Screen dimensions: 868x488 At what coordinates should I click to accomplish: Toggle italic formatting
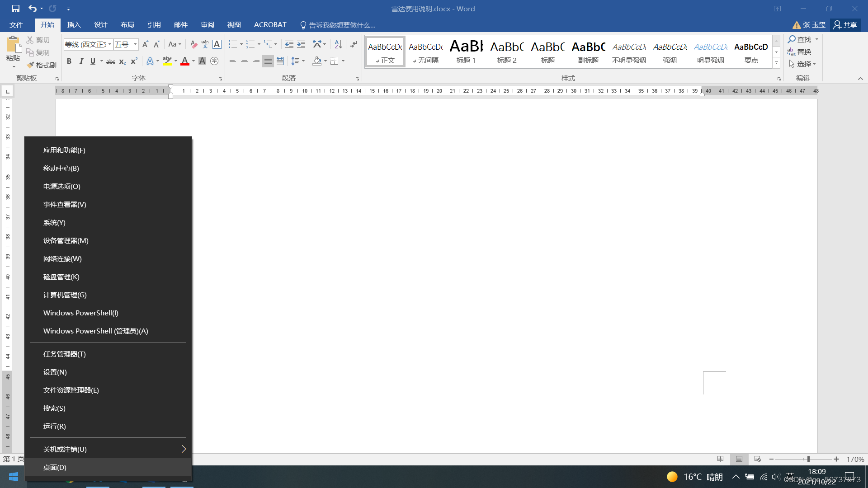81,61
